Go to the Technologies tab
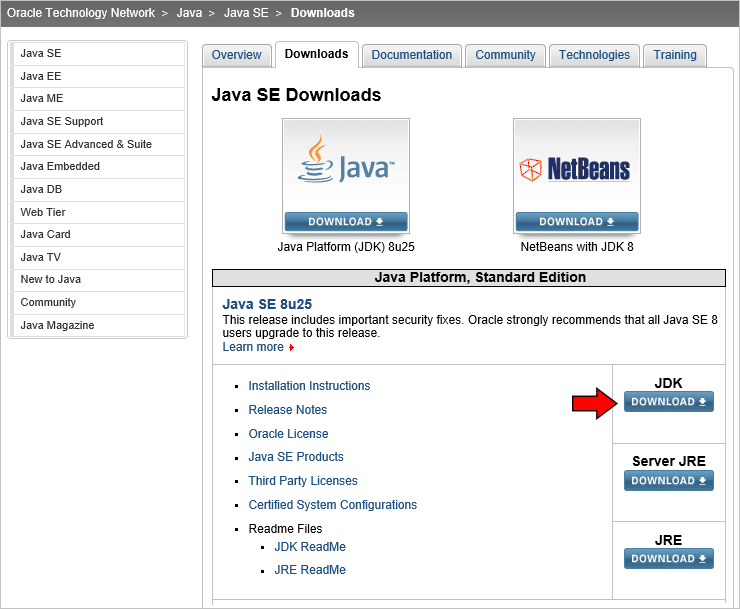740x609 pixels. pyautogui.click(x=594, y=55)
